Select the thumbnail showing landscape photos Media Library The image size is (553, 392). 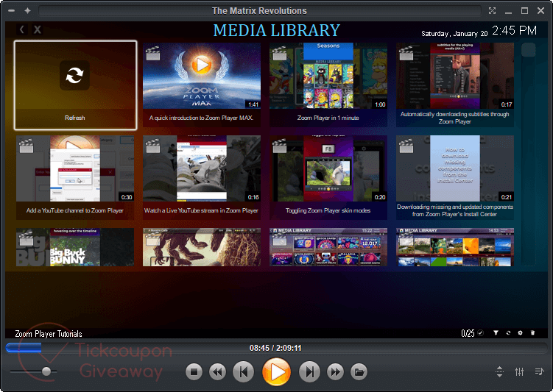(454, 247)
